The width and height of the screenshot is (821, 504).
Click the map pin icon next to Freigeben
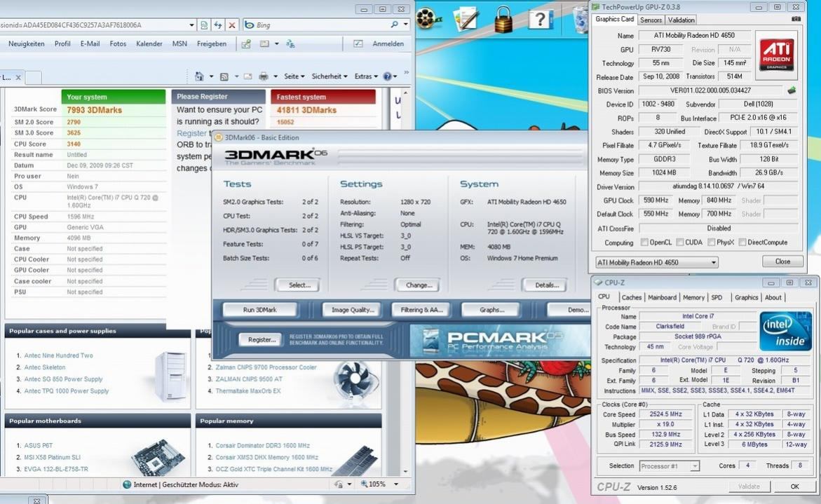(x=245, y=44)
